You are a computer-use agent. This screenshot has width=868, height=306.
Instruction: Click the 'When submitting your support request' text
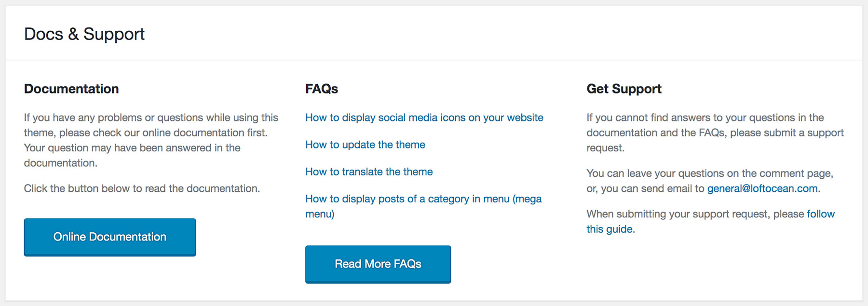click(695, 214)
